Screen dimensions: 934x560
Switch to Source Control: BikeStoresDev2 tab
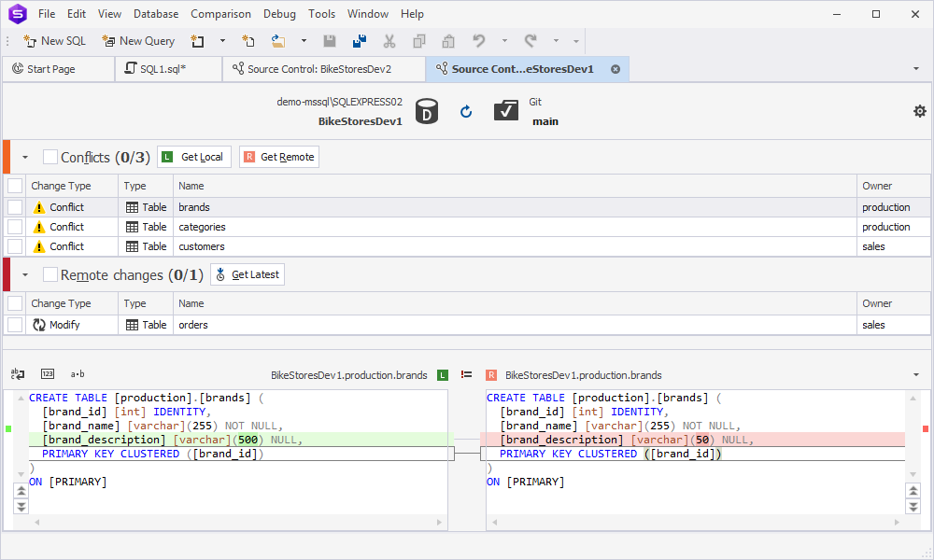(324, 69)
